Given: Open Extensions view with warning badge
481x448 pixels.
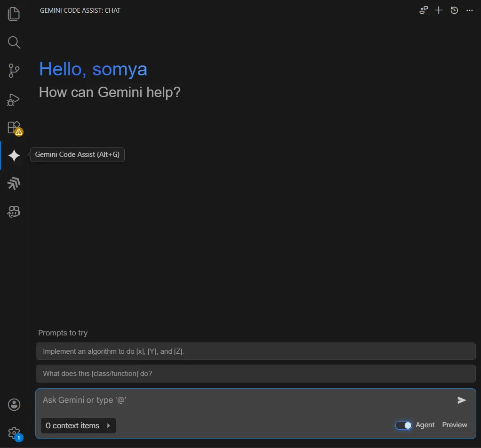Looking at the screenshot, I should [14, 128].
